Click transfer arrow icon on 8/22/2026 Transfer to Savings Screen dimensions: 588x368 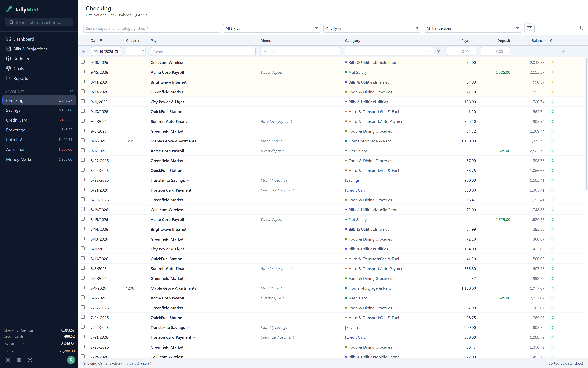188,180
